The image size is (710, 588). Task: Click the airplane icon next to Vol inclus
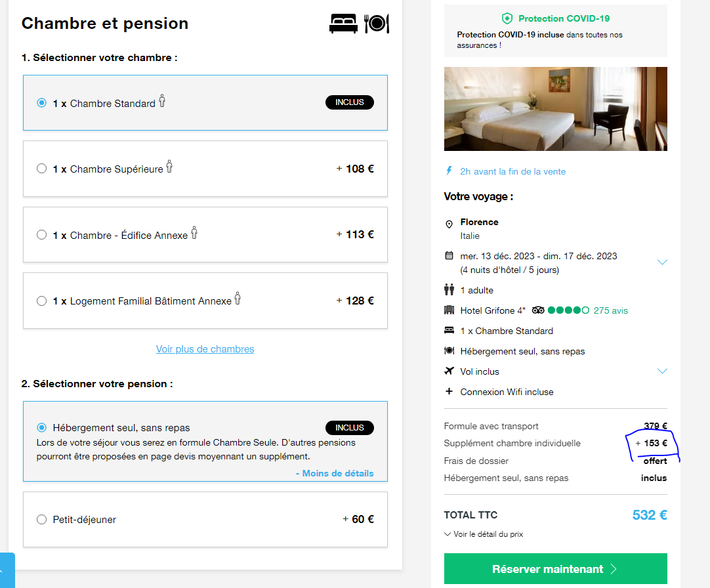click(449, 371)
